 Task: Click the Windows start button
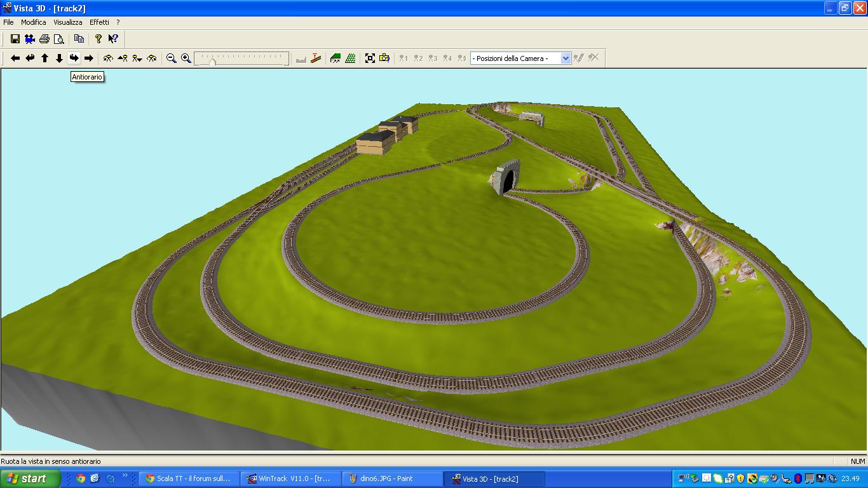31,479
